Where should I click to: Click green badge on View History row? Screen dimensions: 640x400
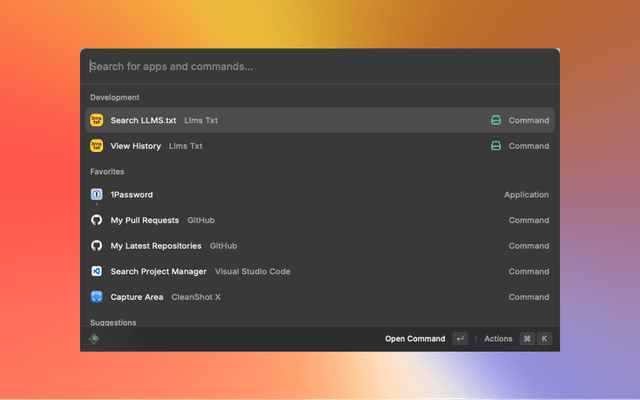pos(495,146)
